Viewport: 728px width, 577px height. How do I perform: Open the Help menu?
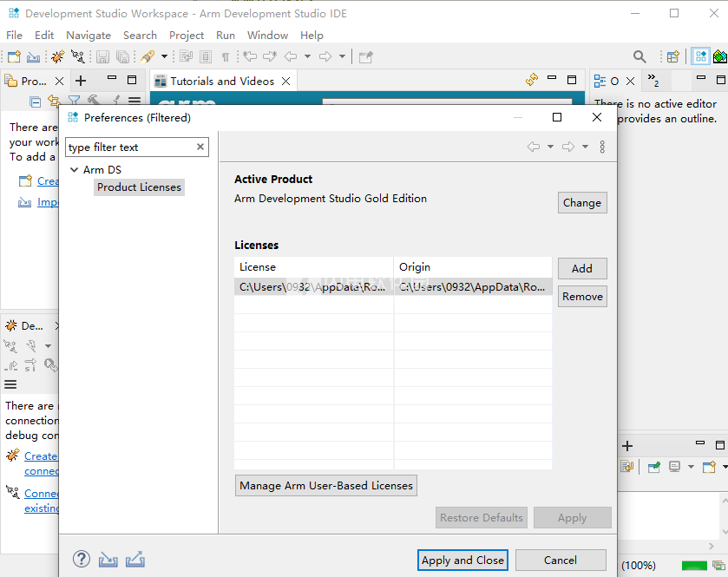click(312, 36)
